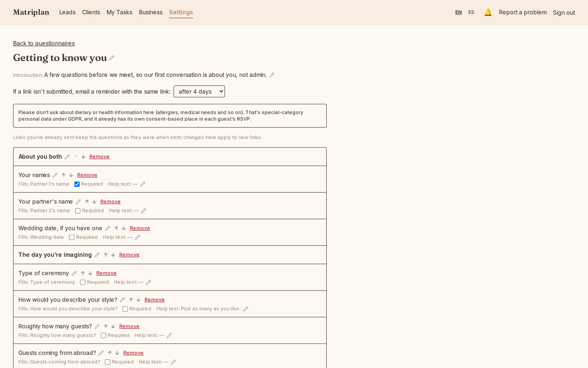Image resolution: width=588 pixels, height=368 pixels.
Task: Remove the Wedding date question
Action: point(140,228)
